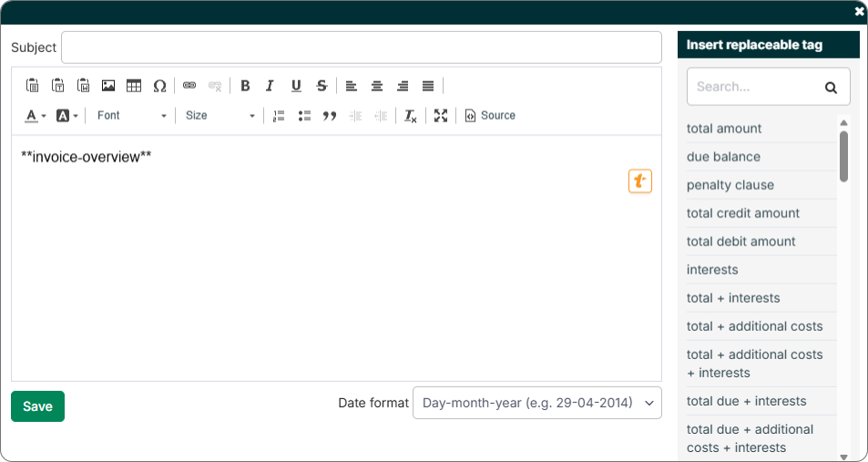
Task: Toggle strikethrough formatting
Action: click(322, 86)
